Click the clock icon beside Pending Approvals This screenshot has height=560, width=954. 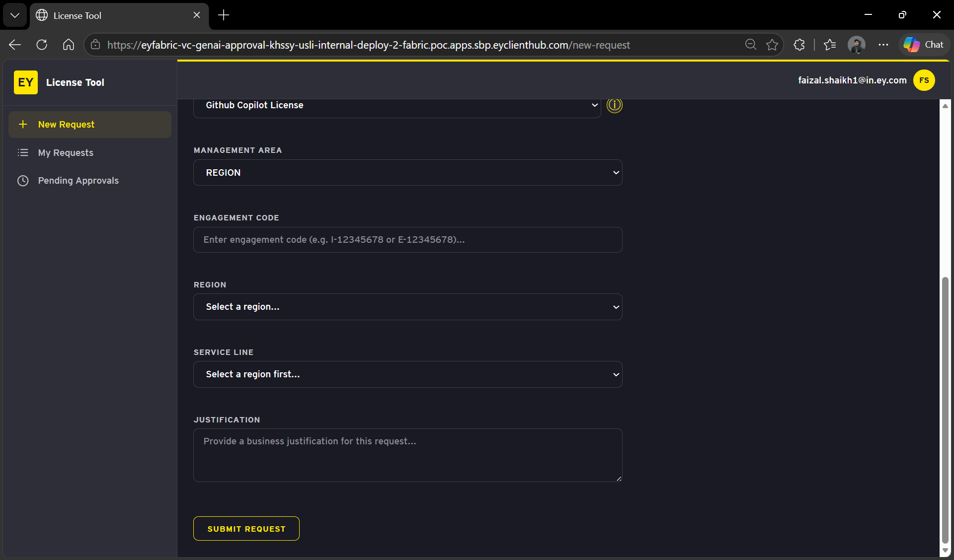pyautogui.click(x=23, y=181)
